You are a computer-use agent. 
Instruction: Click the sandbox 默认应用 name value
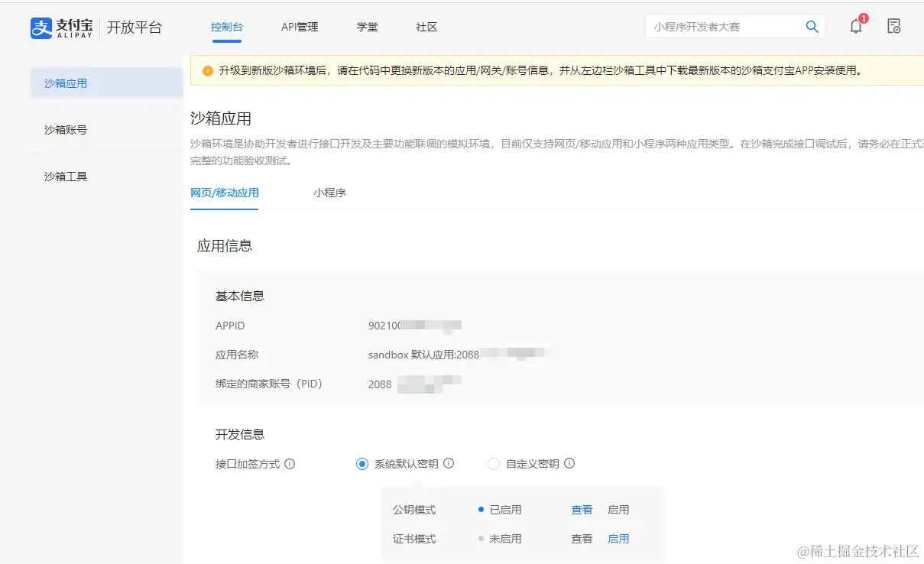point(460,355)
